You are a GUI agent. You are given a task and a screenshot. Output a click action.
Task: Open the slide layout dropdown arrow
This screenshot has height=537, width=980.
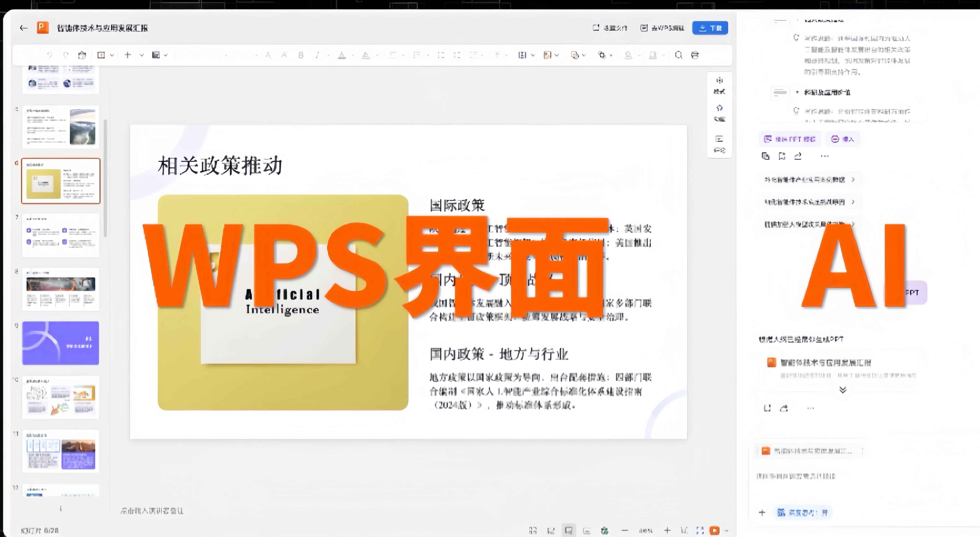(112, 55)
